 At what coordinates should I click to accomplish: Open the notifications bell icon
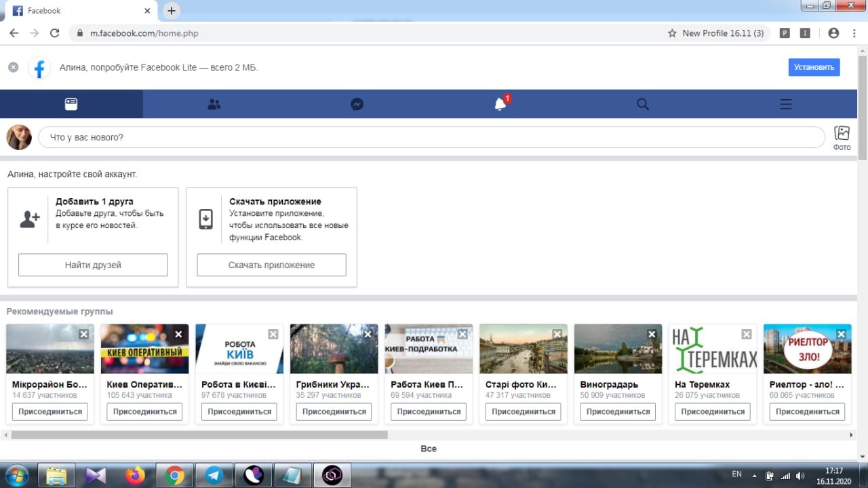500,104
